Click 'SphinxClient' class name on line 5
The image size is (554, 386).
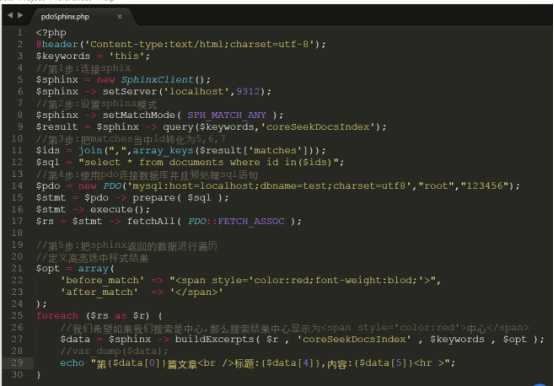[x=157, y=79]
